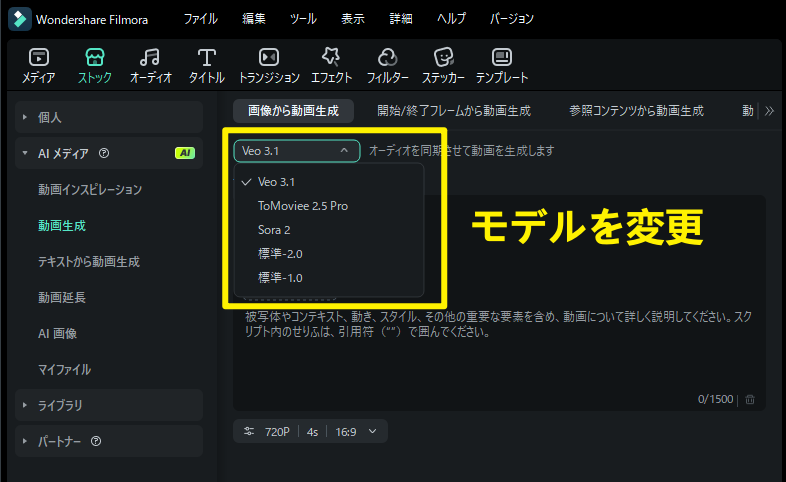Open the トランジション transitions tool

pos(269,66)
